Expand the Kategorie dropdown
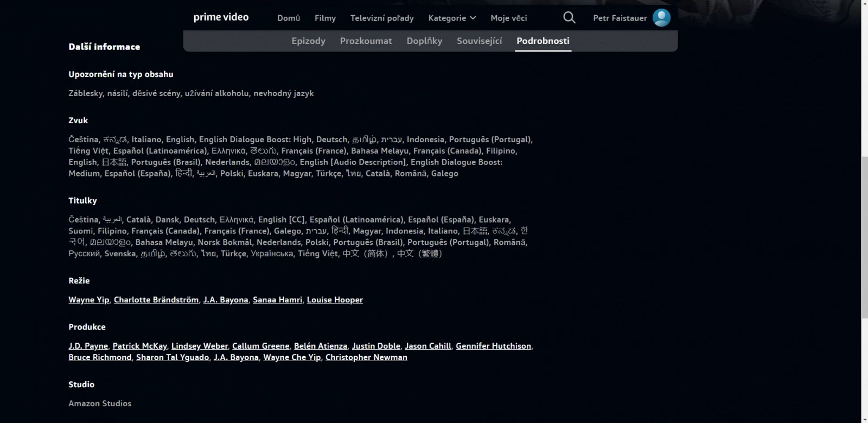868x423 pixels. point(452,18)
